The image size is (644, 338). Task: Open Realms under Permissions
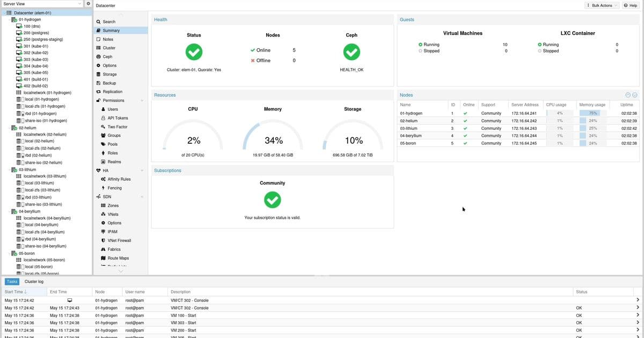tap(114, 161)
